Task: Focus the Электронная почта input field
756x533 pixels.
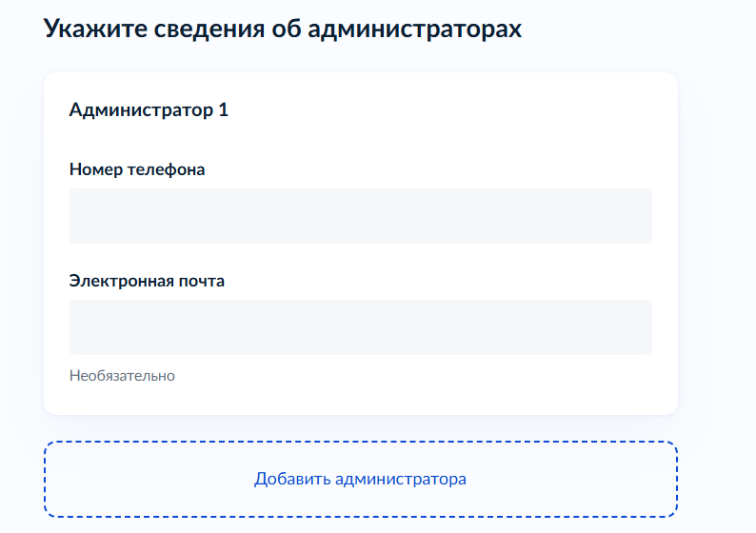Action: pyautogui.click(x=360, y=327)
